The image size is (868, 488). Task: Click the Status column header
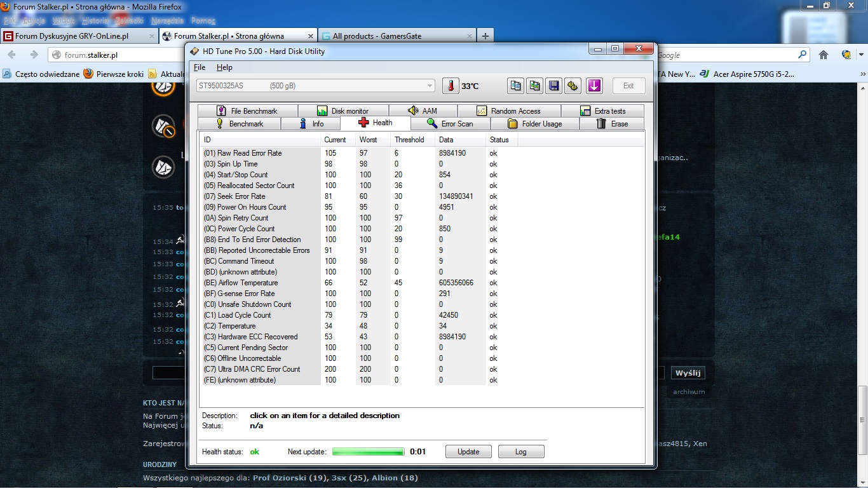502,140
